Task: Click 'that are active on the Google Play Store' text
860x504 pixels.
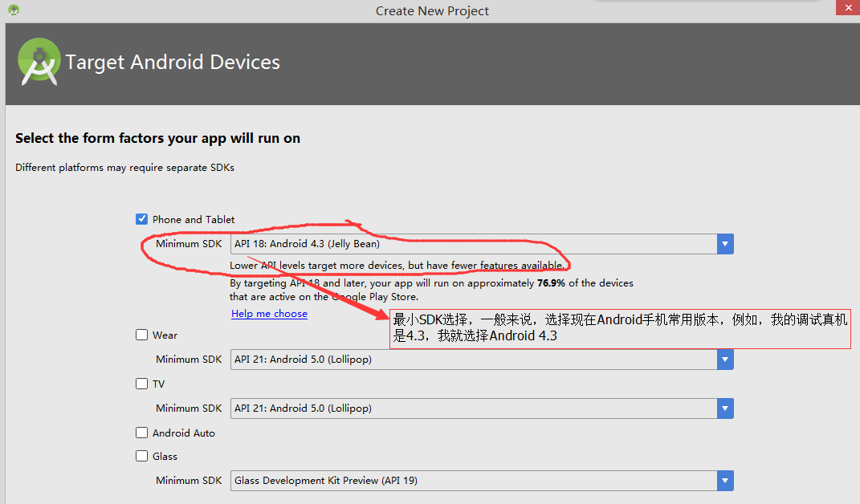Action: [x=324, y=297]
